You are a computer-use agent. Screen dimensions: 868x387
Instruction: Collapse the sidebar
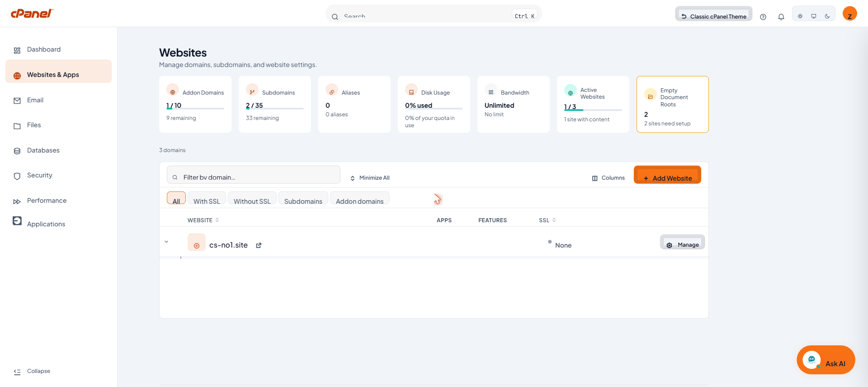32,371
